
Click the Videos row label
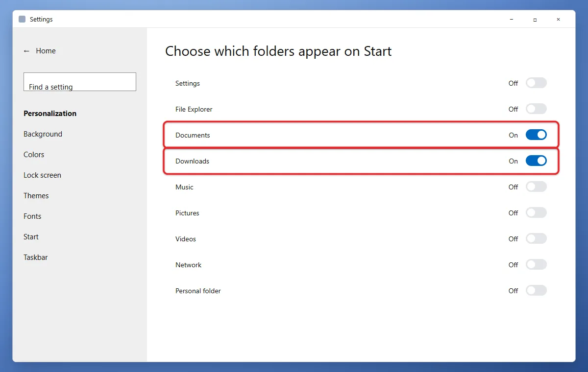point(186,239)
